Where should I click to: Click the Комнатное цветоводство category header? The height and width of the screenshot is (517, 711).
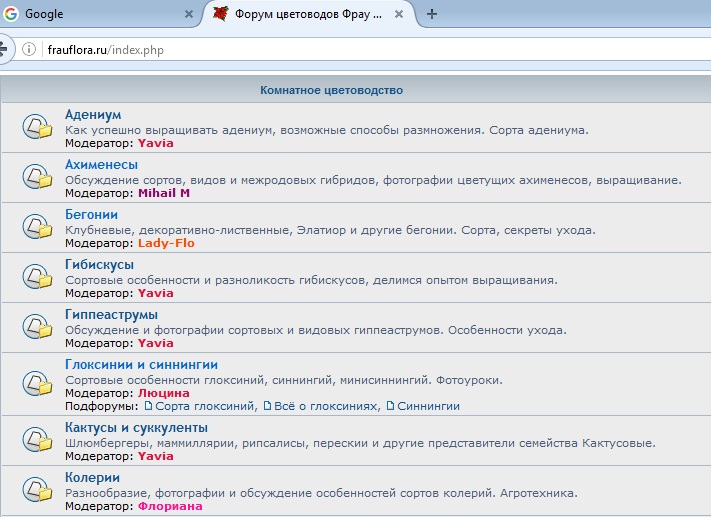331,90
